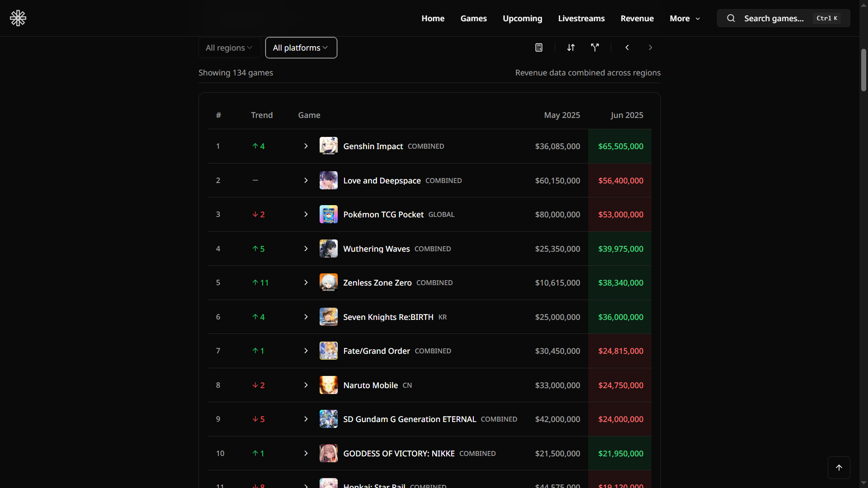Expand the Wuthering Waves row
The image size is (868, 488).
tap(306, 249)
